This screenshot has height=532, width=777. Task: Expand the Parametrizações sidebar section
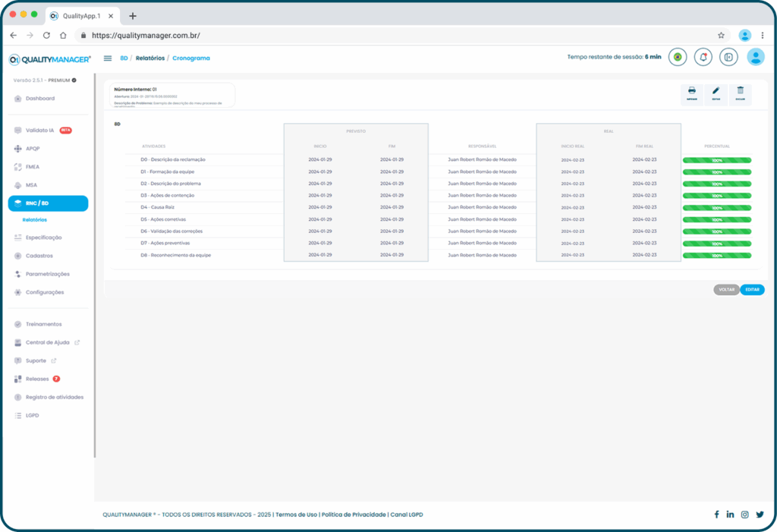coord(47,274)
